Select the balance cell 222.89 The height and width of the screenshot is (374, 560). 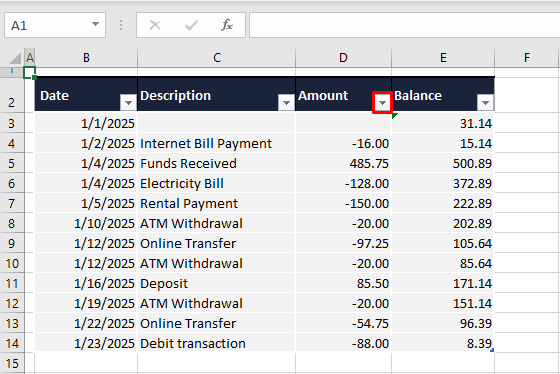click(443, 203)
